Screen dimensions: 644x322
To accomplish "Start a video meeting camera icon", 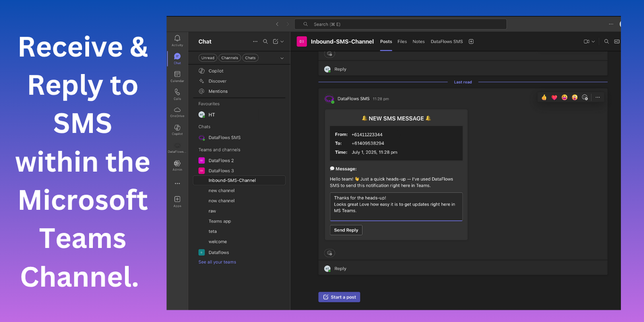I will tap(587, 41).
